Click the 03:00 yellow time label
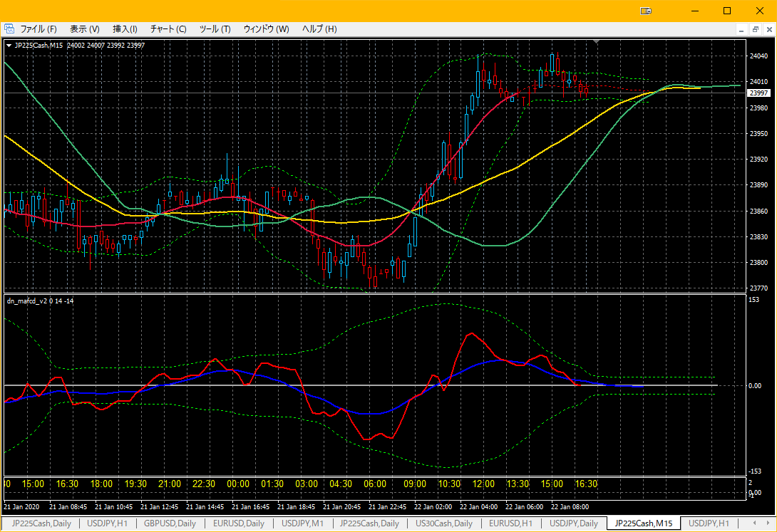 [x=307, y=484]
